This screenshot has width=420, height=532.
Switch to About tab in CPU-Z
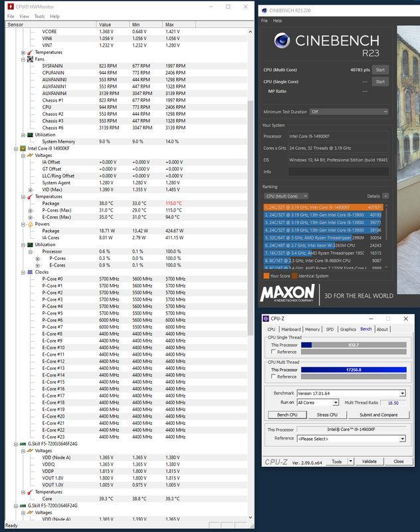[x=382, y=329]
